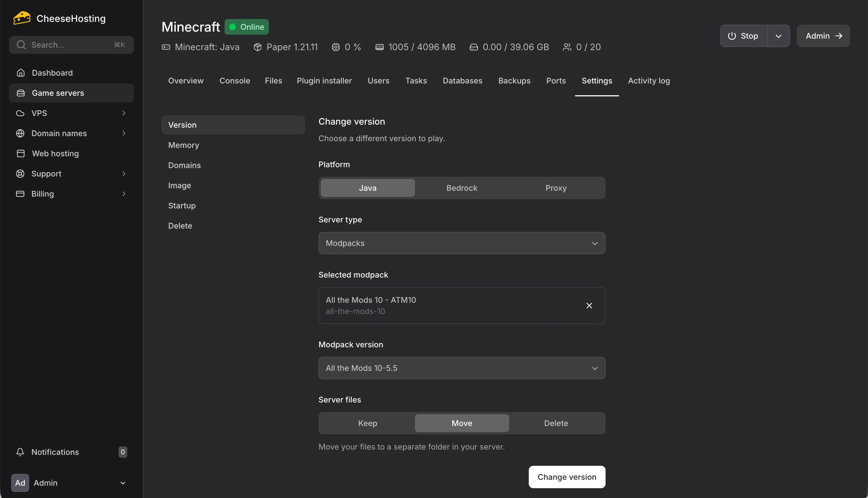Viewport: 868px width, 498px height.
Task: Open the Activity log tab
Action: [649, 81]
